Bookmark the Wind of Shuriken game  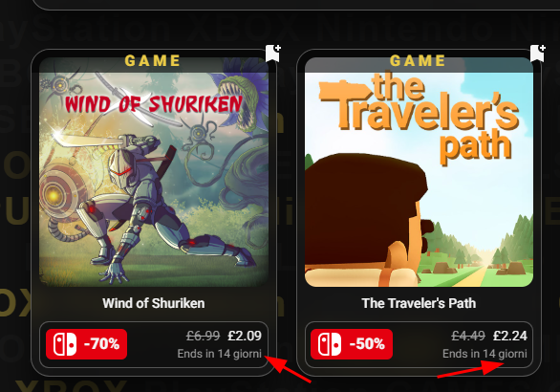coord(273,54)
